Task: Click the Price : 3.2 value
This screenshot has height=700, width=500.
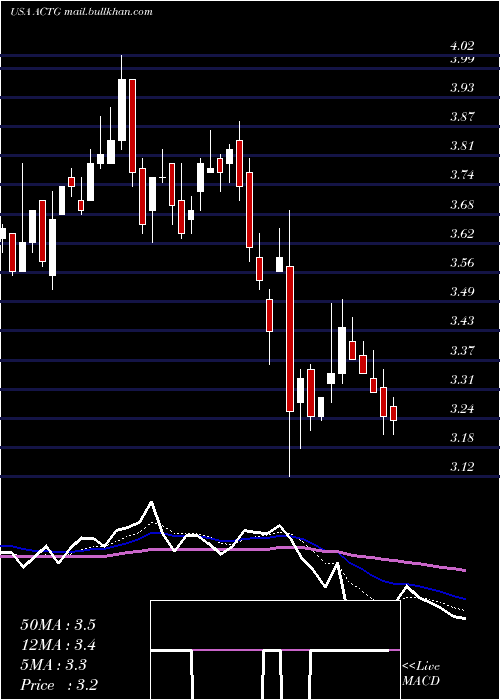Action: 59,685
